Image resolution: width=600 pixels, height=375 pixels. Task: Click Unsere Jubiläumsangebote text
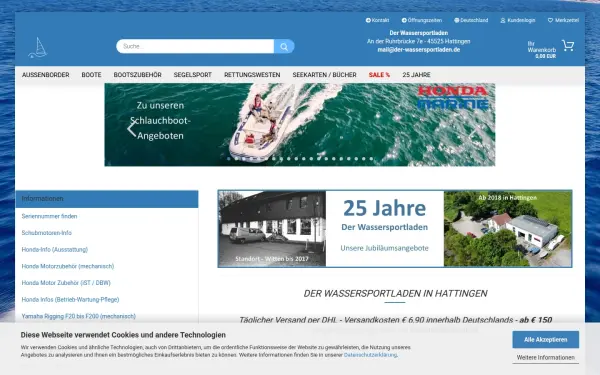point(385,248)
